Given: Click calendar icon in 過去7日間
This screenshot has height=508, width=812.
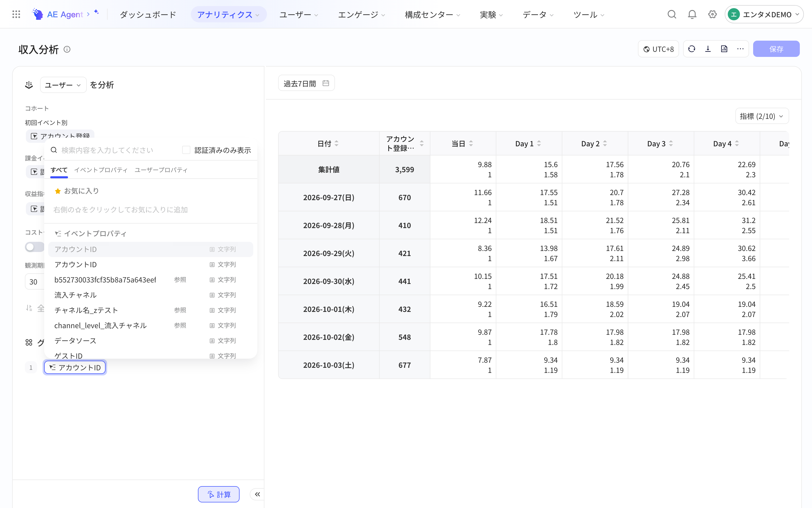Looking at the screenshot, I should coord(326,83).
